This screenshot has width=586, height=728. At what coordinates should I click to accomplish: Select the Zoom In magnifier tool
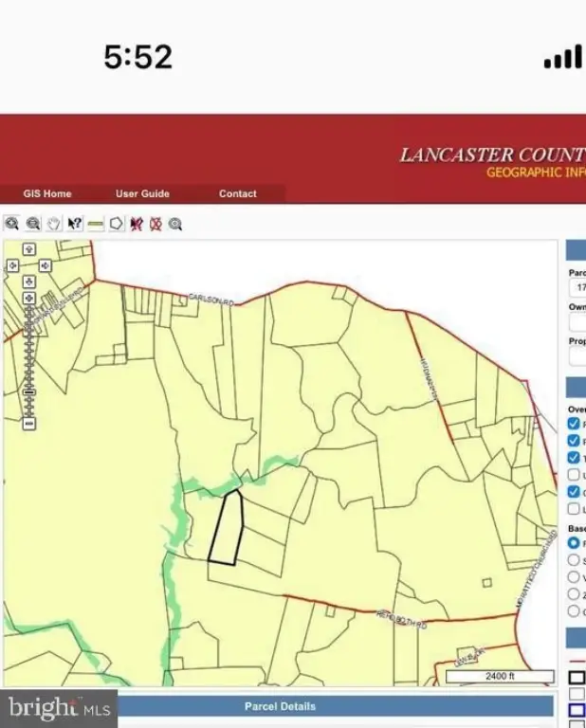[x=11, y=224]
